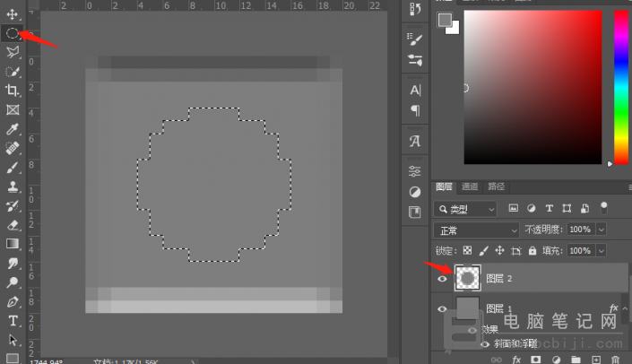Click the link layers button

pos(496,360)
